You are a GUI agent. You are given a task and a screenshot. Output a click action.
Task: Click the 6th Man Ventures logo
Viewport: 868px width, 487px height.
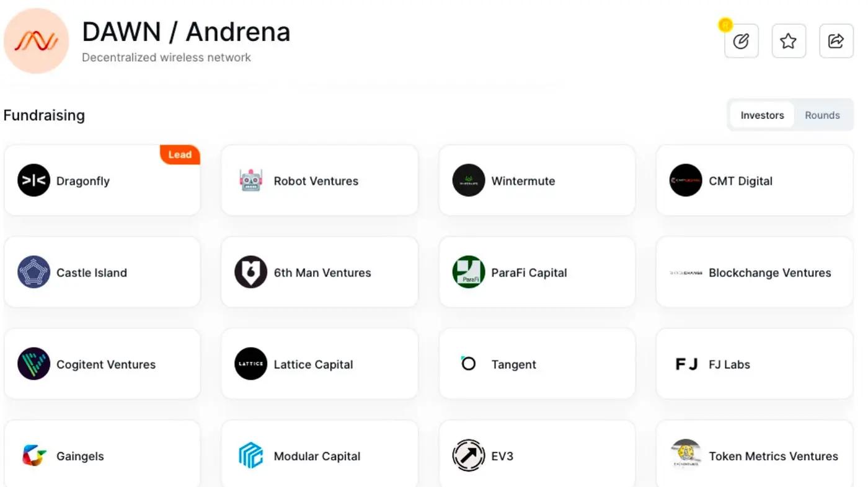[251, 272]
